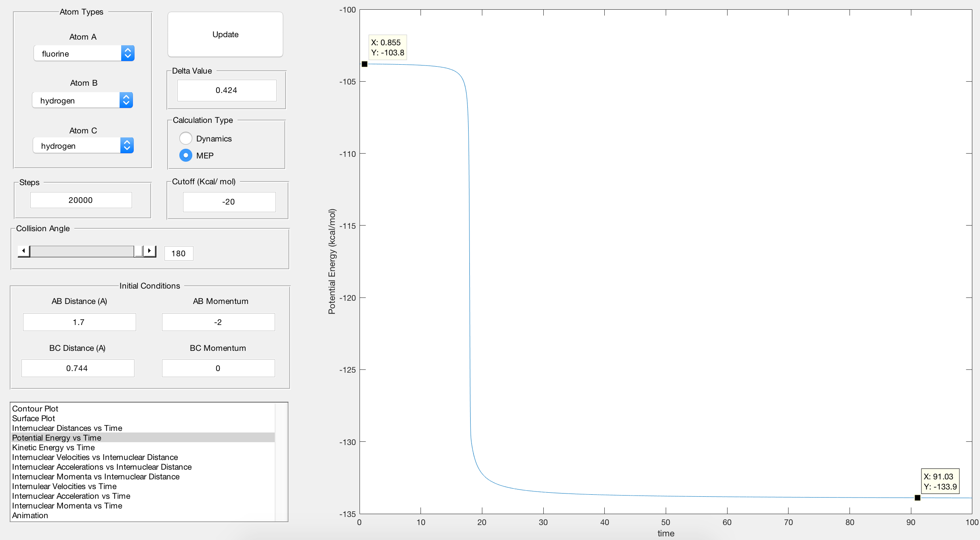Viewport: 980px width, 540px height.
Task: Click the data cursor marker at X 0.855
Action: pyautogui.click(x=364, y=64)
